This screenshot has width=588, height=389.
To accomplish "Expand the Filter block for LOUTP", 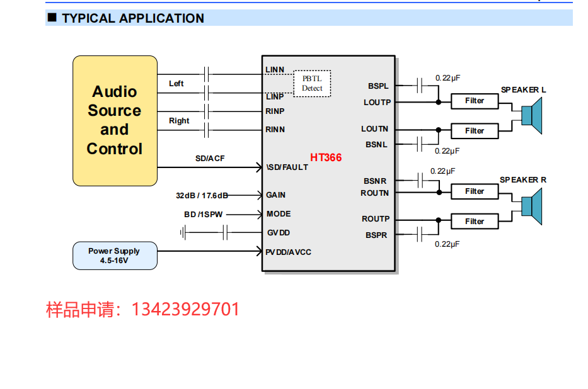I will pyautogui.click(x=474, y=101).
